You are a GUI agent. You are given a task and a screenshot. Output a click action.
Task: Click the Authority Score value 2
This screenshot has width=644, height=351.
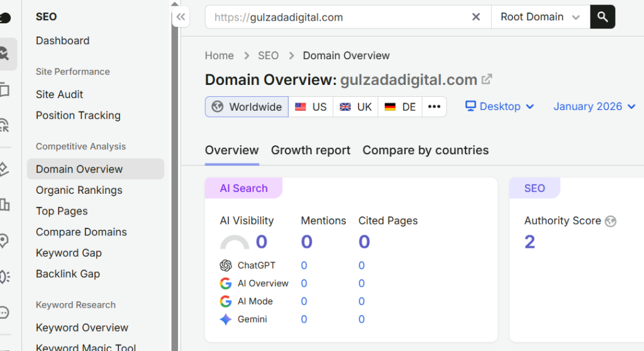530,242
